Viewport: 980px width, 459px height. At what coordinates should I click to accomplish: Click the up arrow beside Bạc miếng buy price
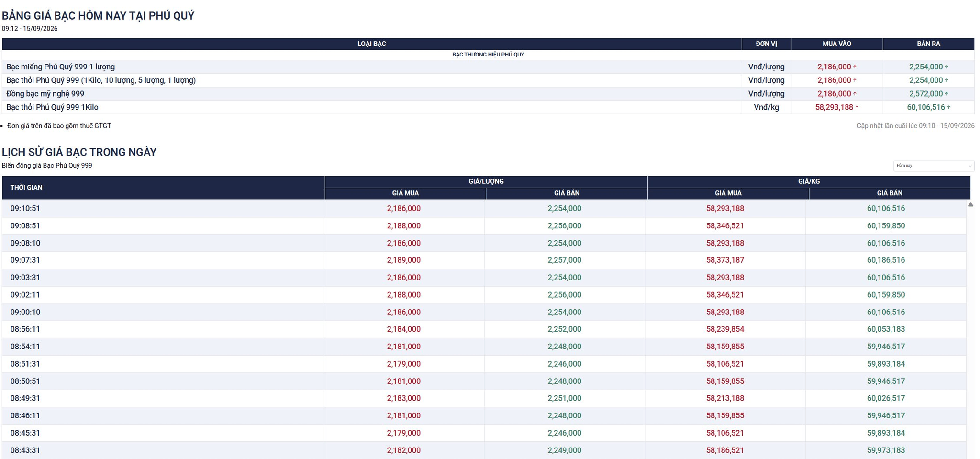855,67
